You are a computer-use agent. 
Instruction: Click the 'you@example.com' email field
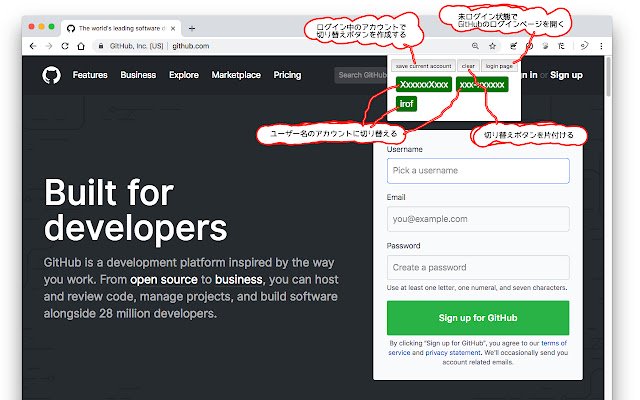click(478, 219)
